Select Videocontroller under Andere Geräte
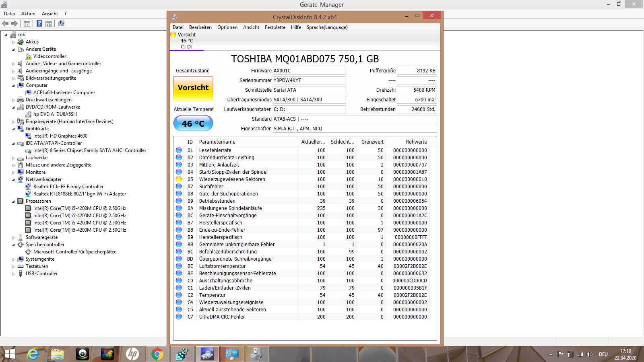 coord(50,56)
